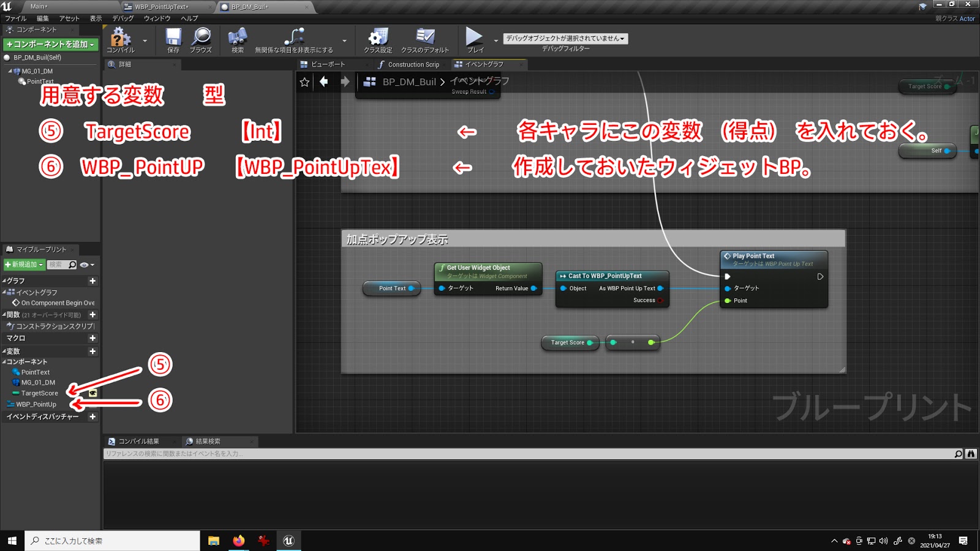The width and height of the screenshot is (980, 551).
Task: Open the notification center icon
Action: click(x=963, y=541)
